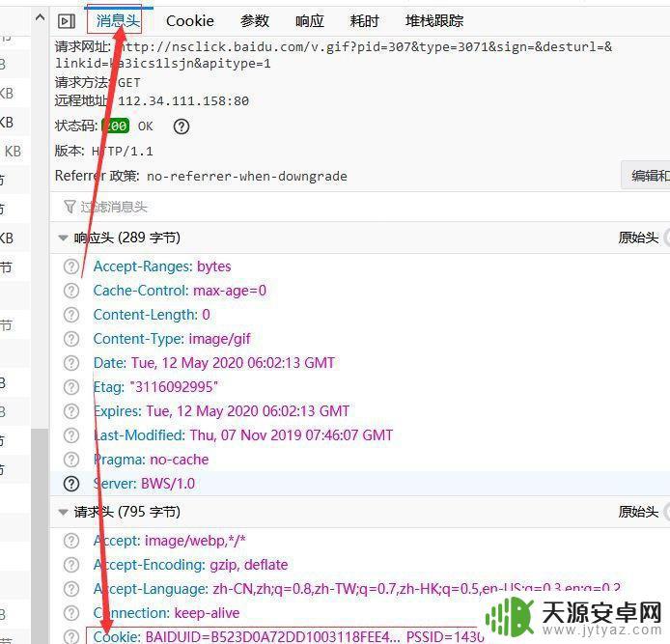
Task: Collapse the 响应头 (289 字节) section
Action: point(64,238)
